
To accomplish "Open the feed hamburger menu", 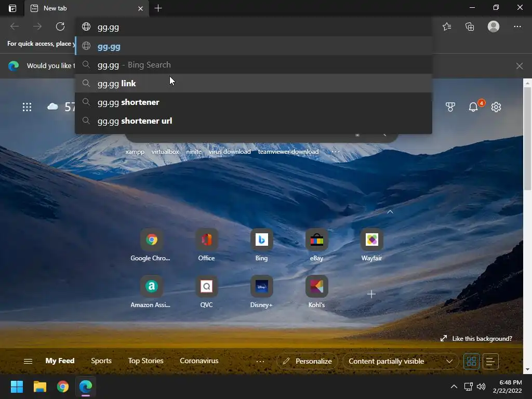I will point(28,362).
